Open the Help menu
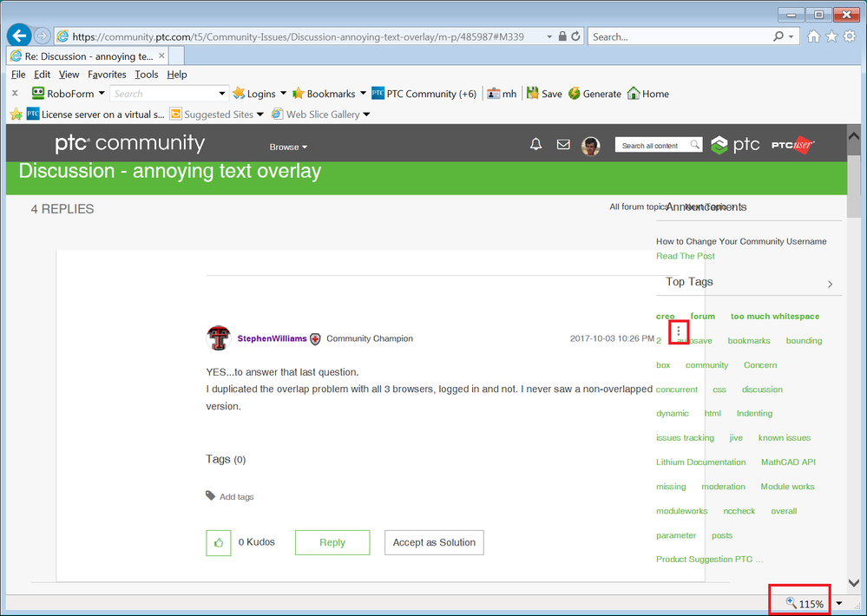 click(177, 74)
